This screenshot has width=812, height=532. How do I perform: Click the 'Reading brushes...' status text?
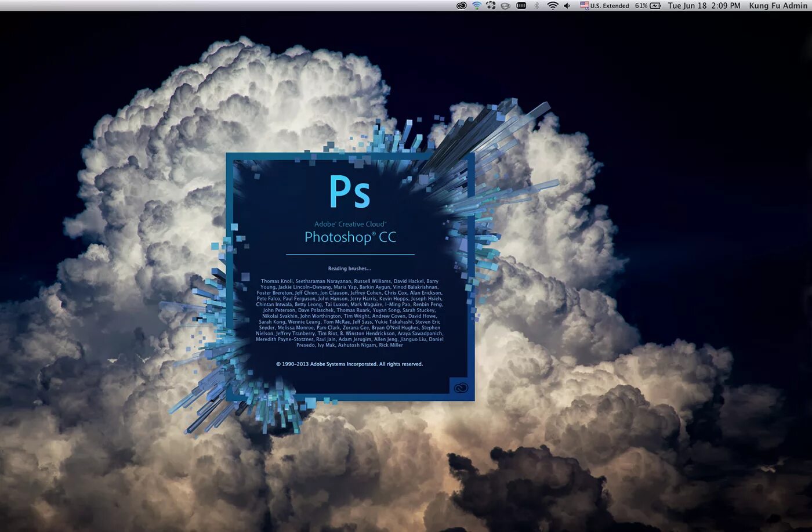click(350, 269)
